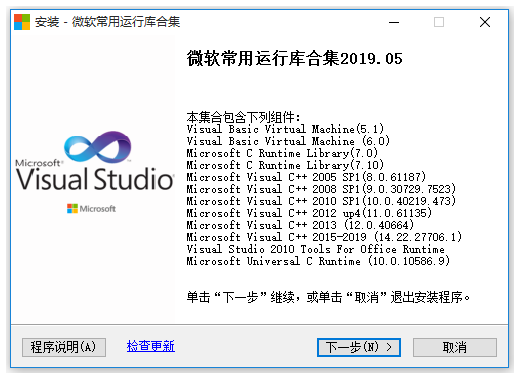Select the heading 微软常用运行库合集2019.05
The image size is (523, 373).
point(295,59)
